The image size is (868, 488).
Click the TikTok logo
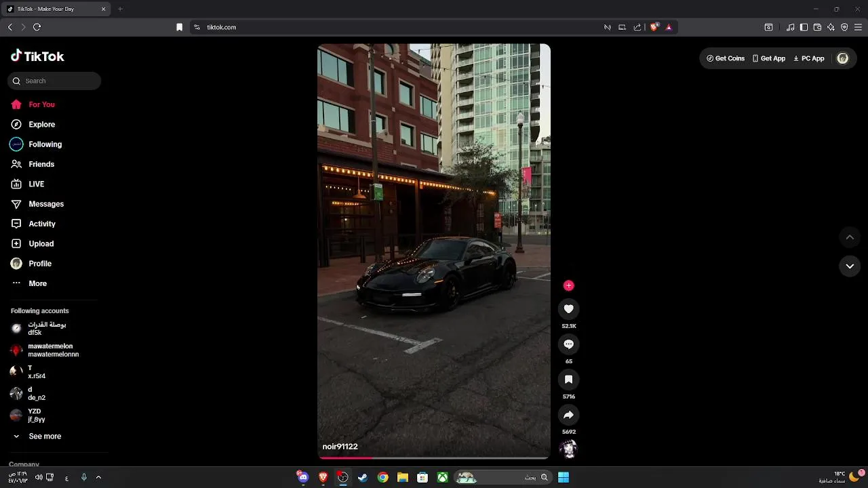pyautogui.click(x=37, y=56)
